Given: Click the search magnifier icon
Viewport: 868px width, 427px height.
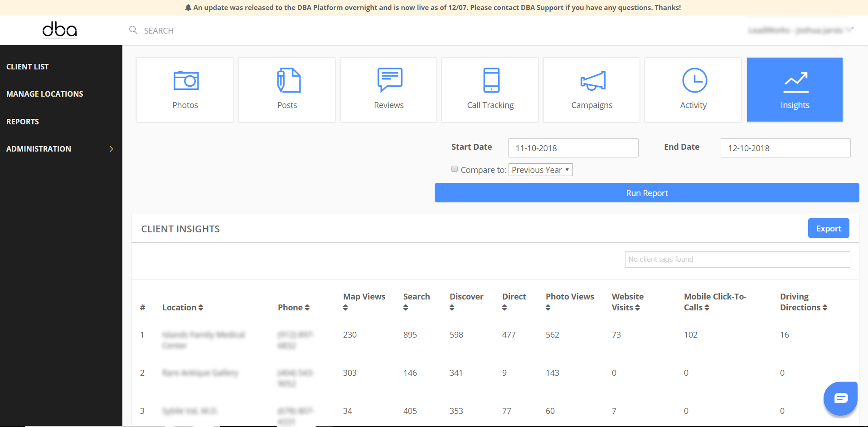Looking at the screenshot, I should pos(133,30).
